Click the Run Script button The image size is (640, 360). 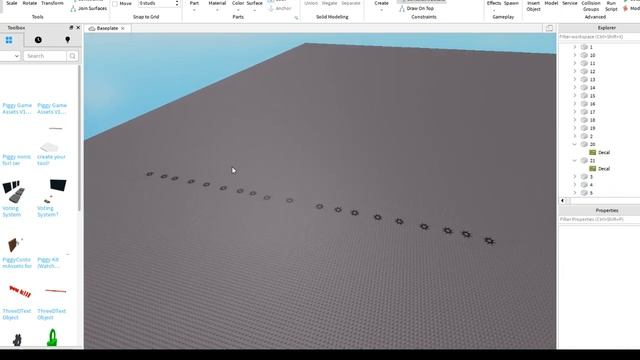pyautogui.click(x=611, y=6)
